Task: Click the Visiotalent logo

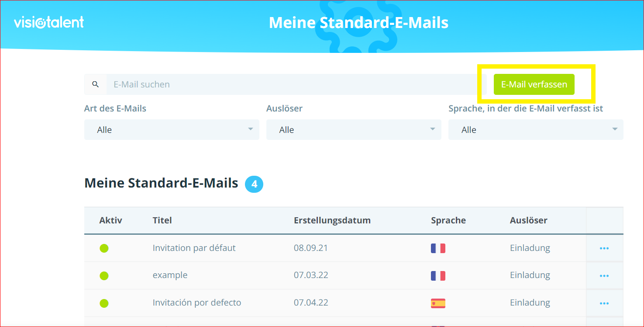Action: (x=49, y=22)
